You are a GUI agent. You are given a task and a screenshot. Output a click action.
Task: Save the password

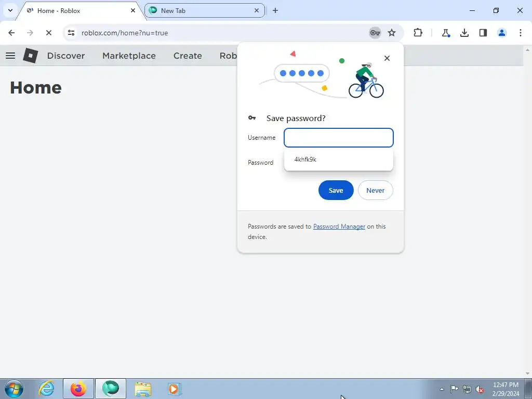pos(336,190)
